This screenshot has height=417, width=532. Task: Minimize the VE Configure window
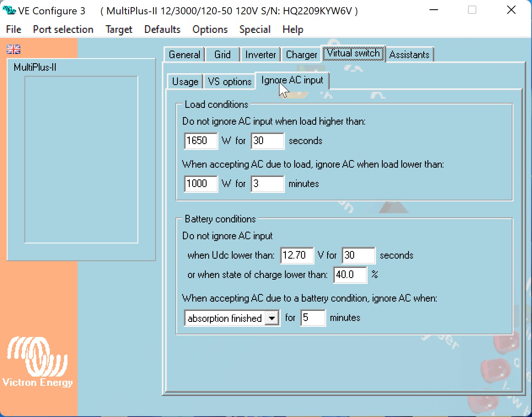tap(434, 10)
